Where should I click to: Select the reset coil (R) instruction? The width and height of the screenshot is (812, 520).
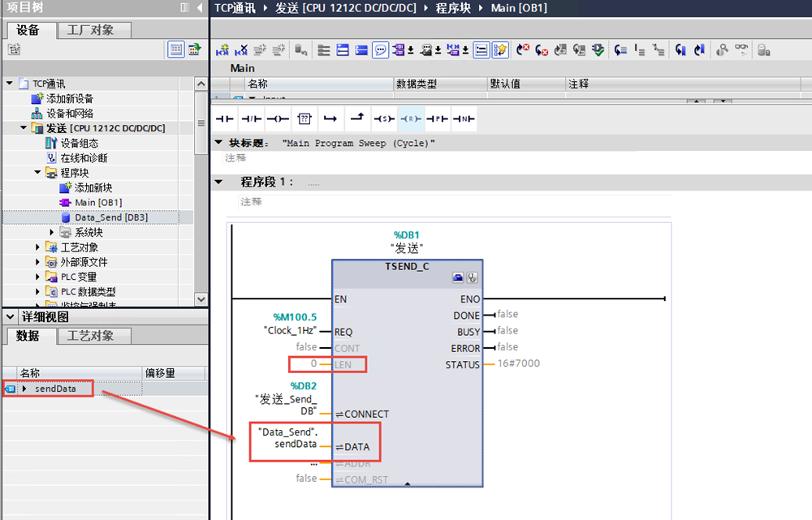410,119
